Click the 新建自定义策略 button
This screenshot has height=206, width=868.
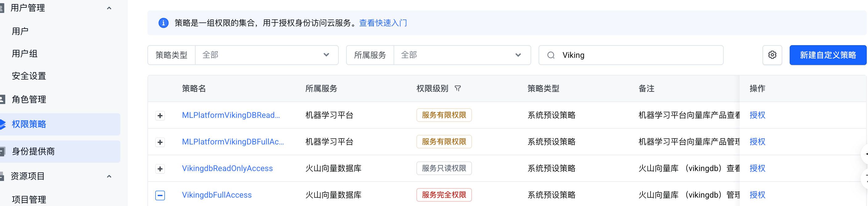pos(828,55)
